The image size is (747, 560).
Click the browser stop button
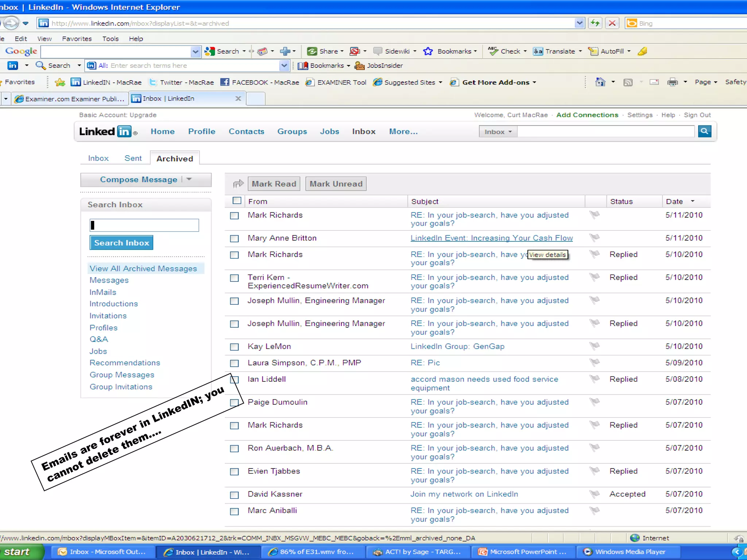pyautogui.click(x=612, y=23)
